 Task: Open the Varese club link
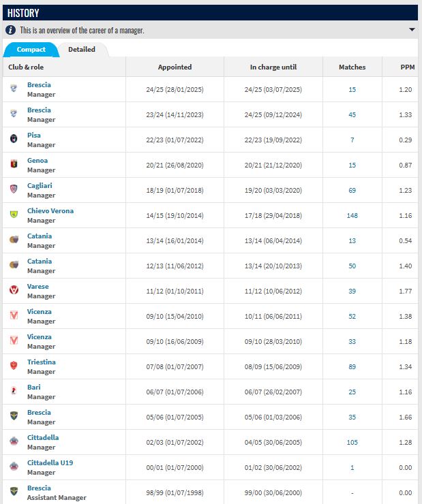pos(37,286)
